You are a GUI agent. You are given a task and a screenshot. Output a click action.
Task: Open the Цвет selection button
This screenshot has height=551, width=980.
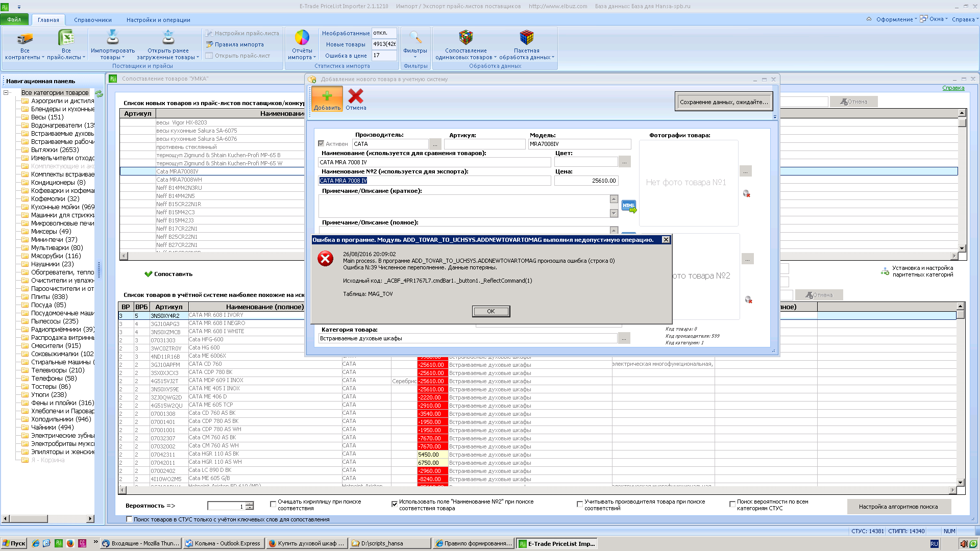click(x=624, y=162)
